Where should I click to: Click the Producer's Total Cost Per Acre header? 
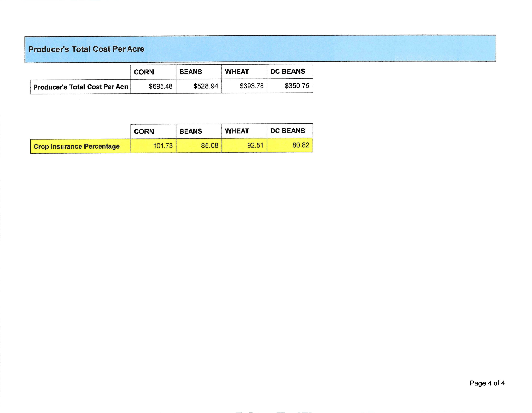87,49
